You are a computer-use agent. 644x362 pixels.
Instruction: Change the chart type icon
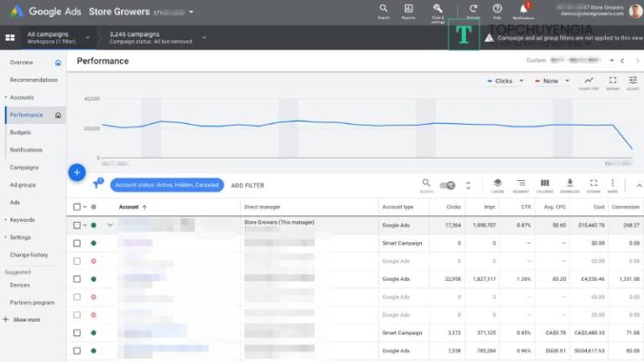(589, 81)
